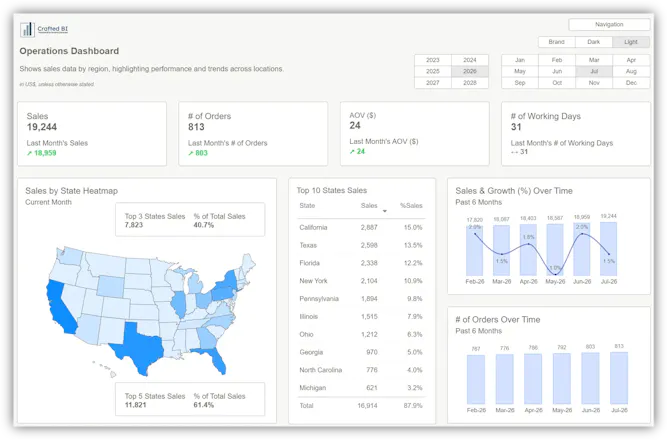Click the Jul-26 orders bar 813

[x=619, y=378]
